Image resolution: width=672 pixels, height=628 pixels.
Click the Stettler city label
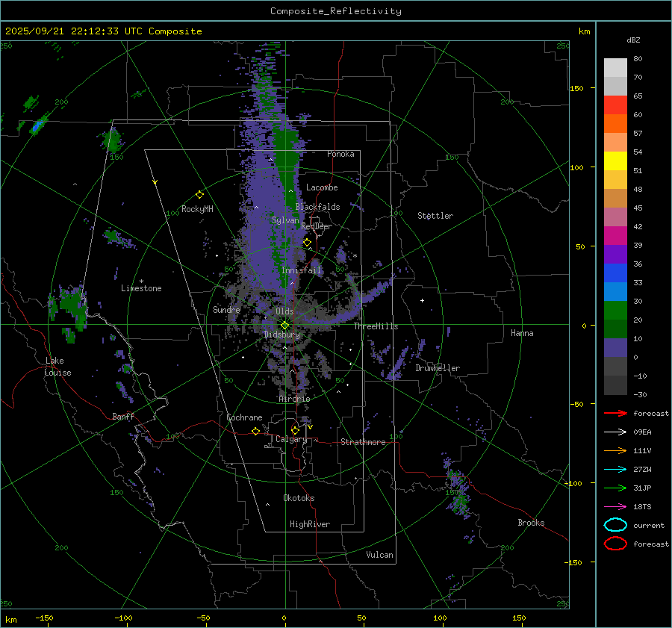[x=435, y=216]
